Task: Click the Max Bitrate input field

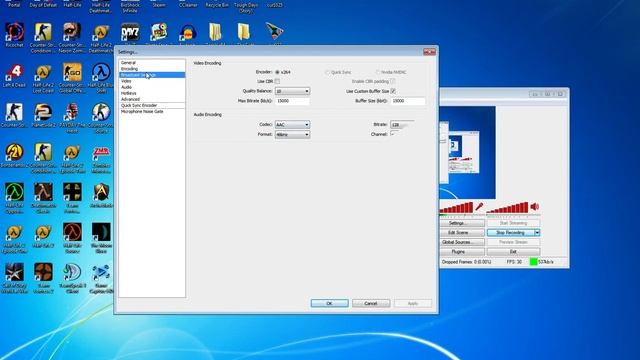Action: pos(292,101)
